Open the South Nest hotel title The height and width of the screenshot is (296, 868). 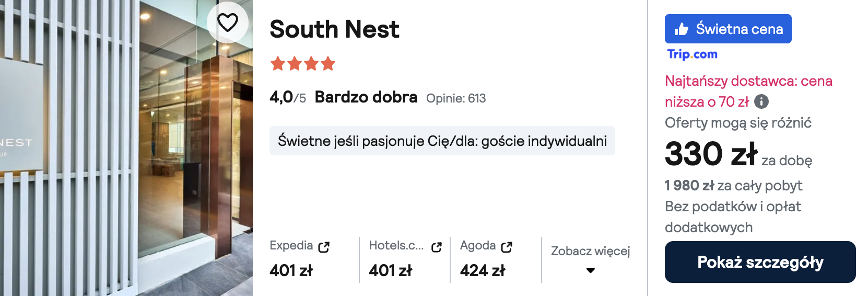tap(334, 29)
